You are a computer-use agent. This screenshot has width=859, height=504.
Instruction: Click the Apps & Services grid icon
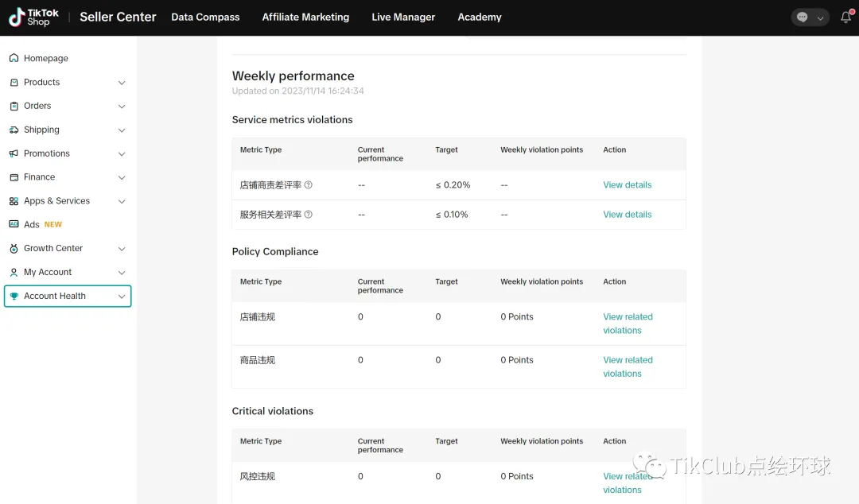click(14, 201)
